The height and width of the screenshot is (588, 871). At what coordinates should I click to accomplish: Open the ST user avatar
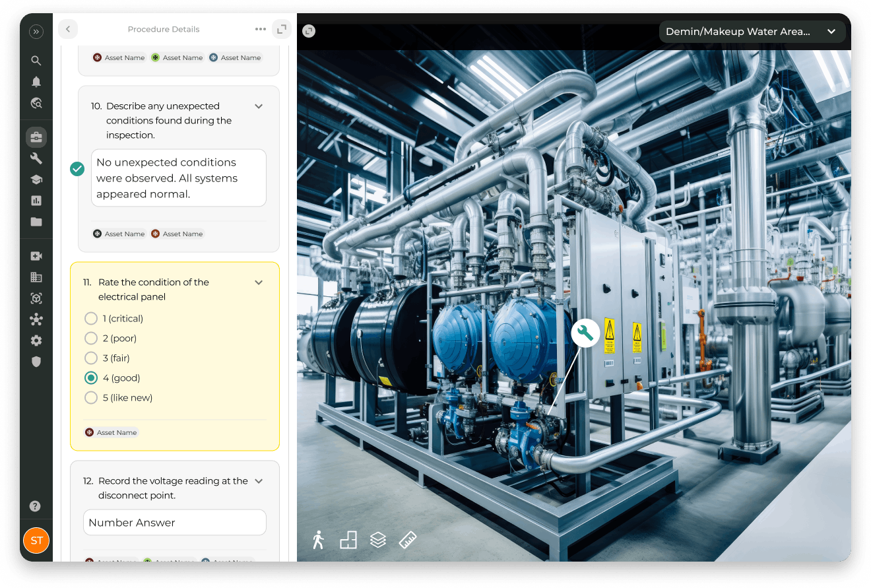click(x=36, y=540)
